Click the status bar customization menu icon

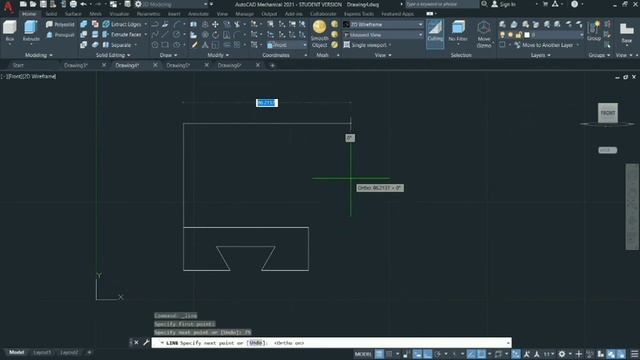pyautogui.click(x=634, y=354)
